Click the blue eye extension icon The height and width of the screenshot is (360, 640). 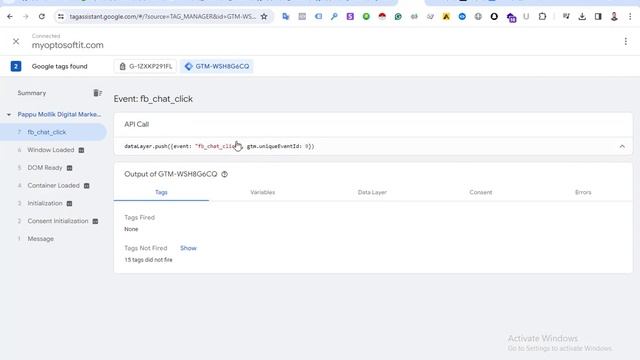[462, 17]
